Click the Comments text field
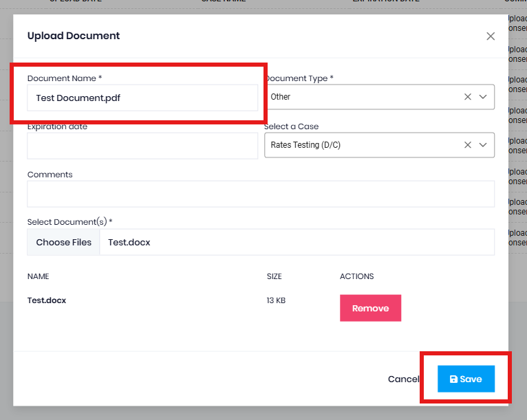Viewport: 527px width, 420px height. 261,194
